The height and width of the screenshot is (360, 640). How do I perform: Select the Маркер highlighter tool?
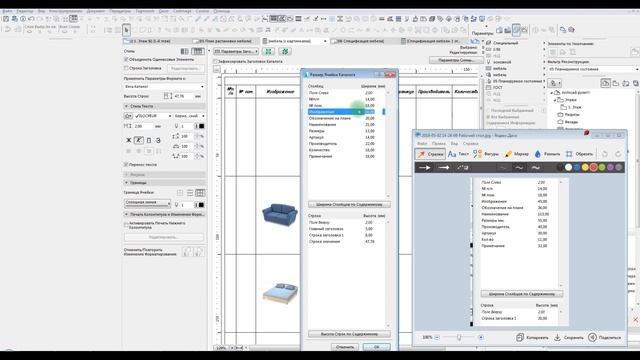pyautogui.click(x=516, y=154)
